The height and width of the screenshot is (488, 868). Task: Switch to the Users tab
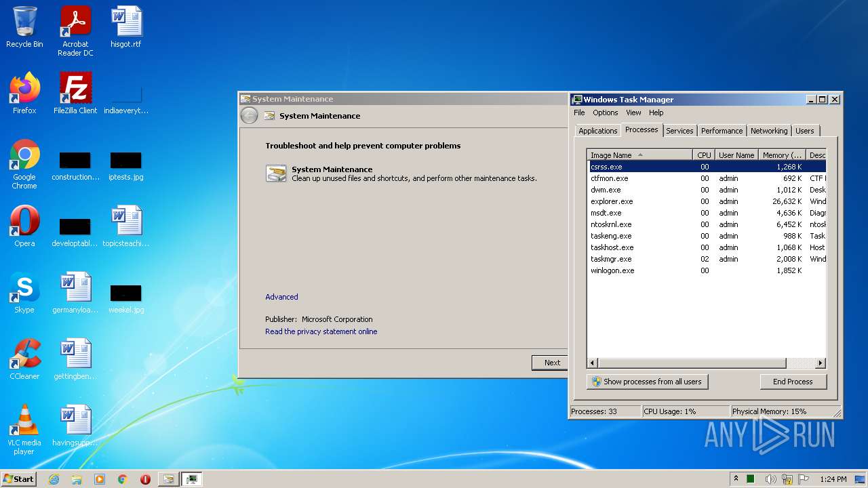pos(805,131)
